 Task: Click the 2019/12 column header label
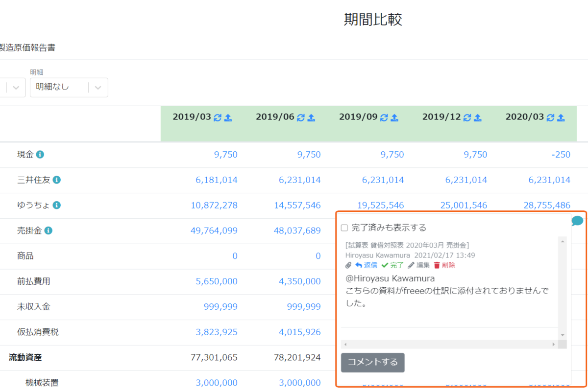(441, 117)
